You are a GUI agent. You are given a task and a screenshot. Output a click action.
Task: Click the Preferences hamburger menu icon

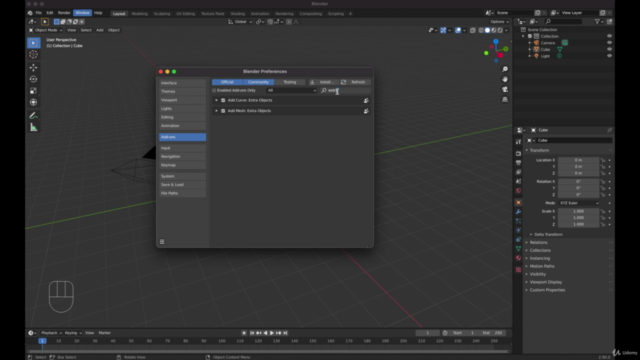click(x=162, y=242)
